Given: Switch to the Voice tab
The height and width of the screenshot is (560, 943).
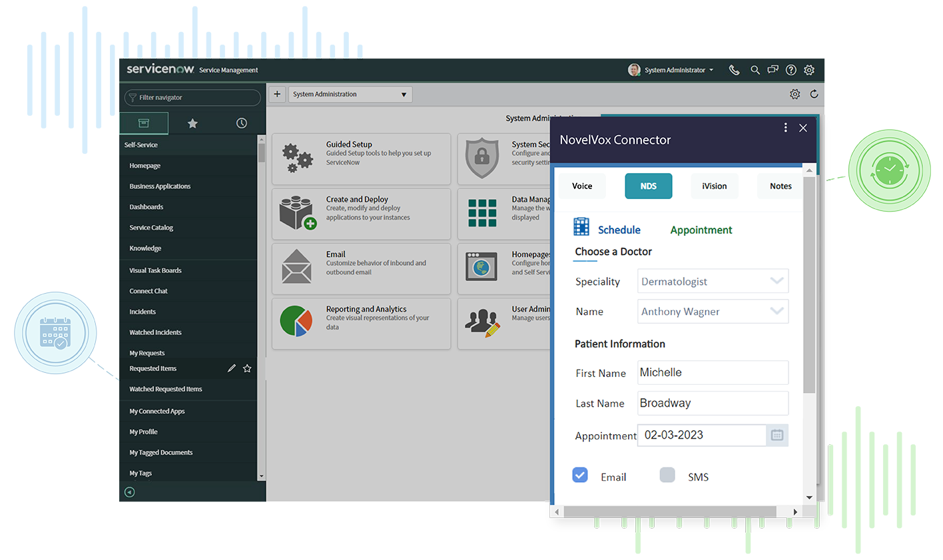Looking at the screenshot, I should pyautogui.click(x=582, y=186).
